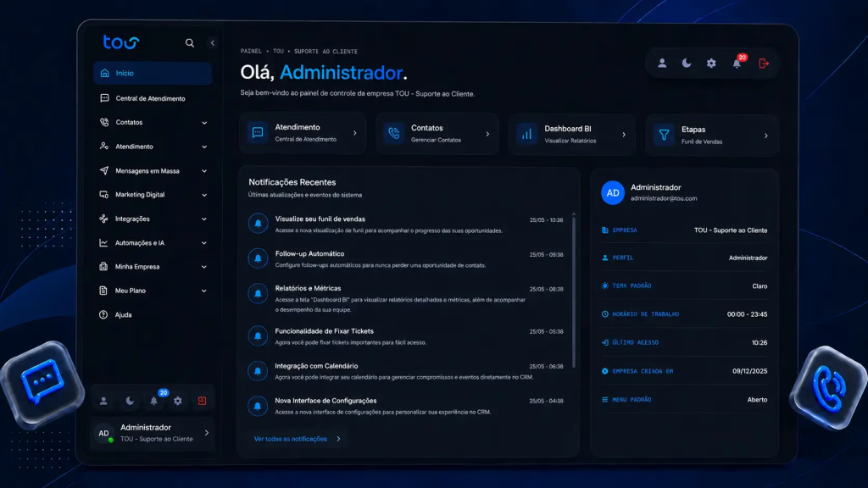Screen dimensions: 868x488
Task: Select Início in the sidebar
Action: click(x=153, y=73)
